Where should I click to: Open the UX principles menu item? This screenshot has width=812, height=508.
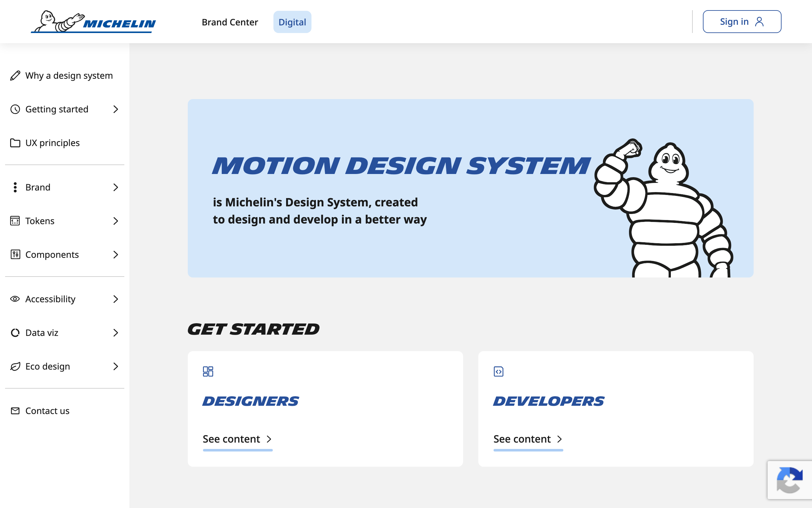coord(65,143)
